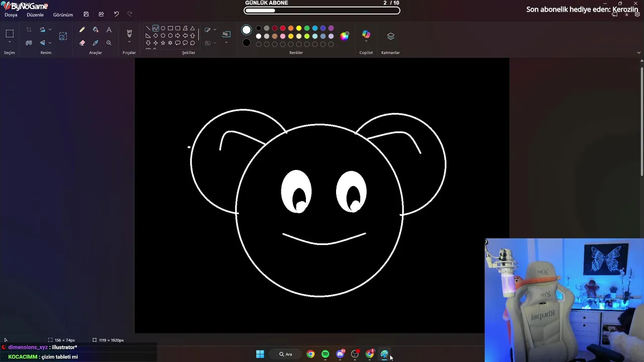This screenshot has height=362, width=644.
Task: Open OBS Studio from the taskbar
Action: pyautogui.click(x=355, y=354)
